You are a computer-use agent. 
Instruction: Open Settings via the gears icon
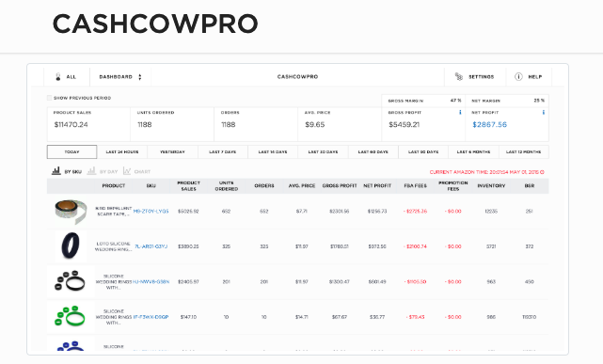click(459, 76)
